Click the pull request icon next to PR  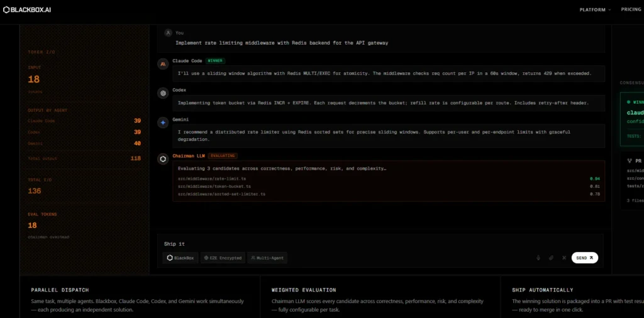pos(629,162)
